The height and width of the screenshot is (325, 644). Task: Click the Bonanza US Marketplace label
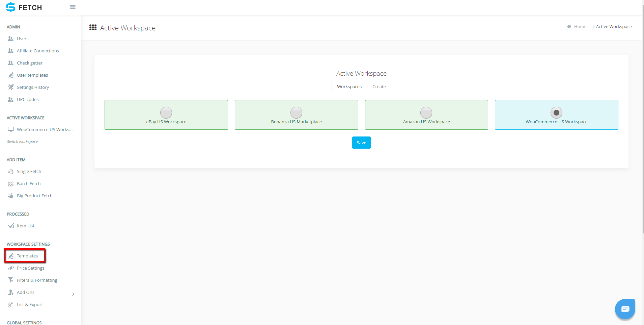click(x=296, y=122)
